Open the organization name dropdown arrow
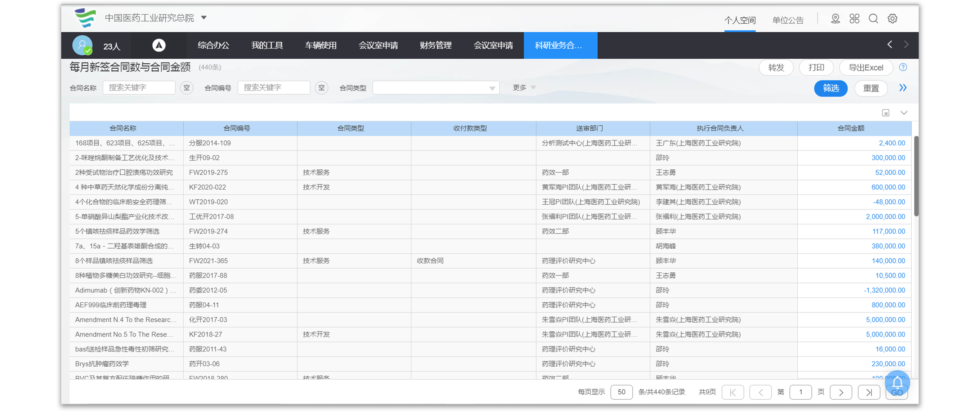The height and width of the screenshot is (412, 980). coord(204,18)
